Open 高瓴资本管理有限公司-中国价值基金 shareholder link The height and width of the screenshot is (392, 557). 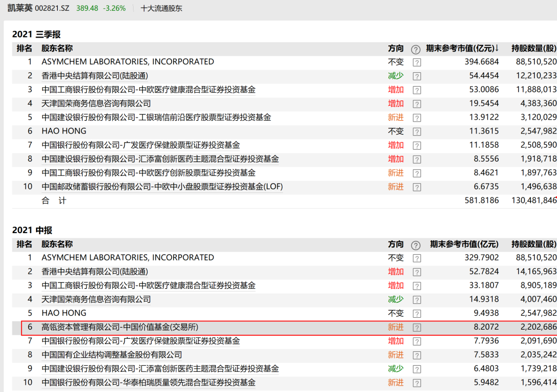click(x=120, y=327)
